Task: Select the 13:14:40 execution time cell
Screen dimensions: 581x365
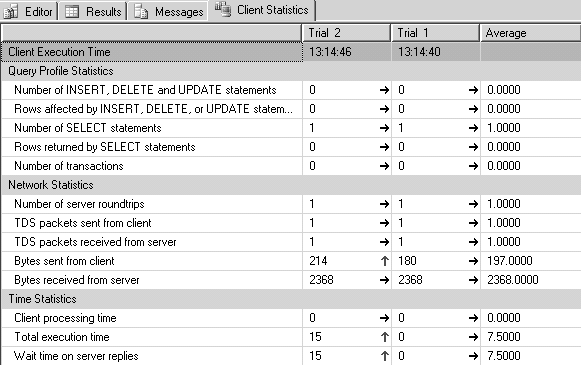Action: tap(436, 52)
